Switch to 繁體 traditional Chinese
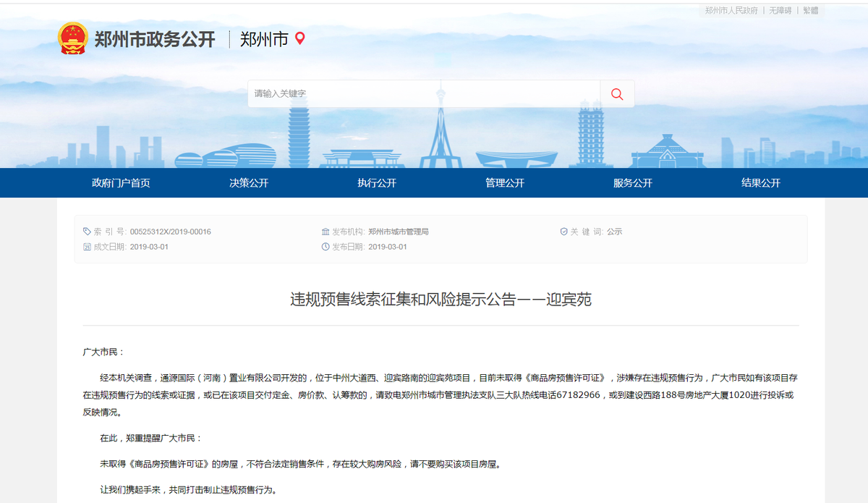The height and width of the screenshot is (503, 868). click(811, 10)
